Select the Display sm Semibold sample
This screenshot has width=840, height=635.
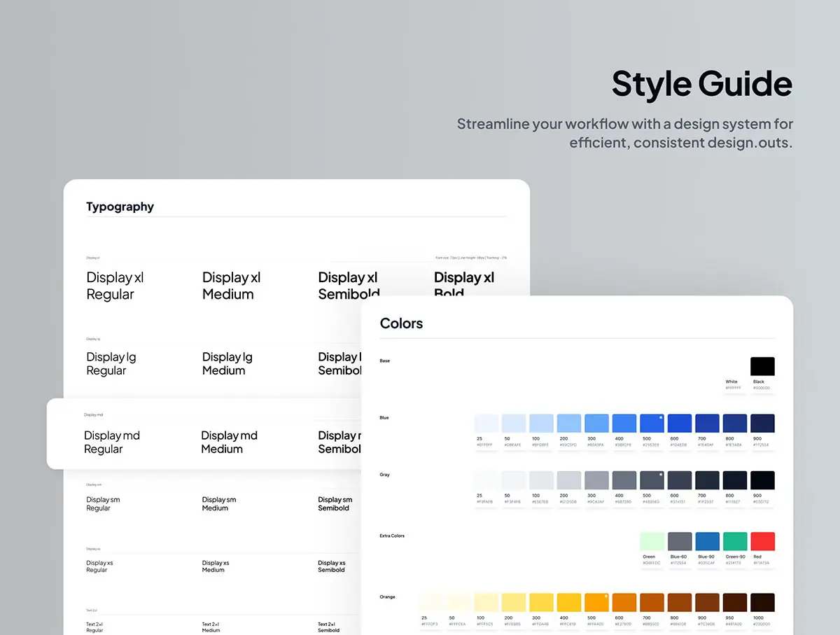coord(335,504)
